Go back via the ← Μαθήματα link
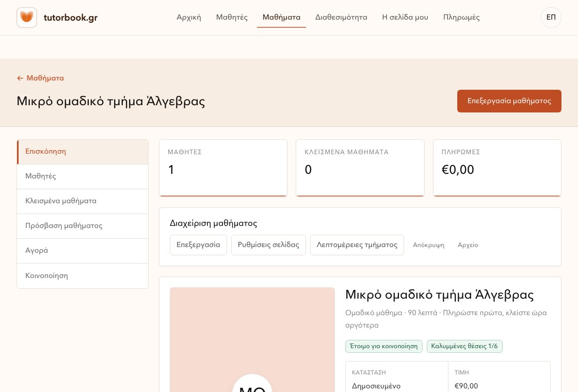578x392 pixels. (40, 78)
